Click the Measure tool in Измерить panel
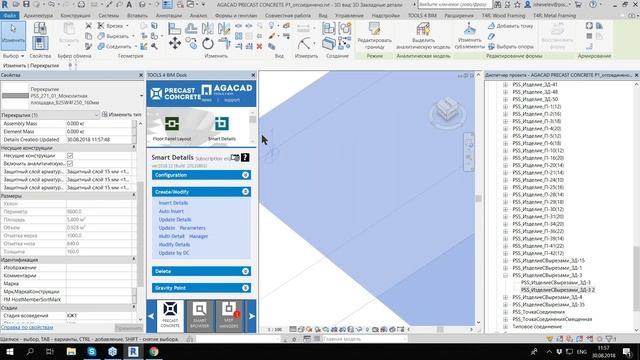Image resolution: width=640 pixels, height=360 pixels. click(x=304, y=43)
